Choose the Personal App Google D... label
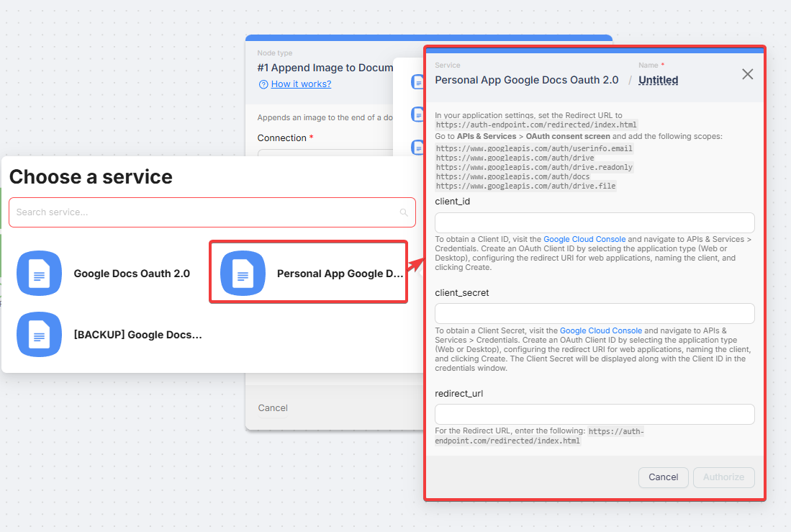 pos(340,274)
